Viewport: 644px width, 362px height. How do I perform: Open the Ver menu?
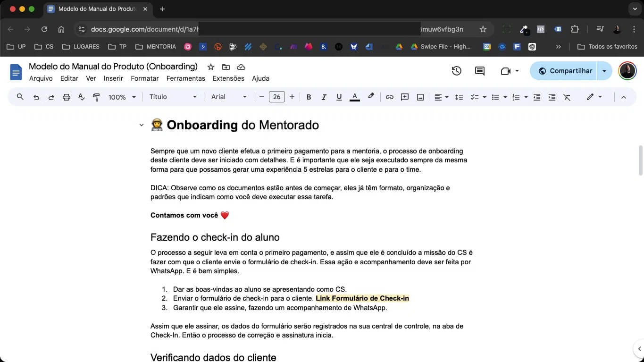[91, 78]
